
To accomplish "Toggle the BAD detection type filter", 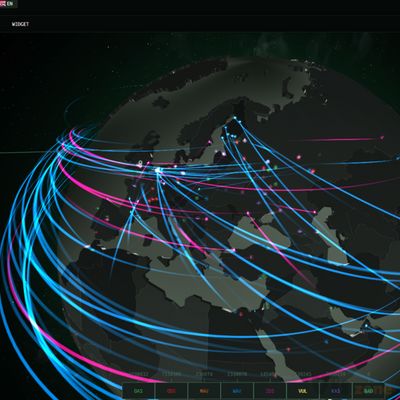I will coord(368,391).
